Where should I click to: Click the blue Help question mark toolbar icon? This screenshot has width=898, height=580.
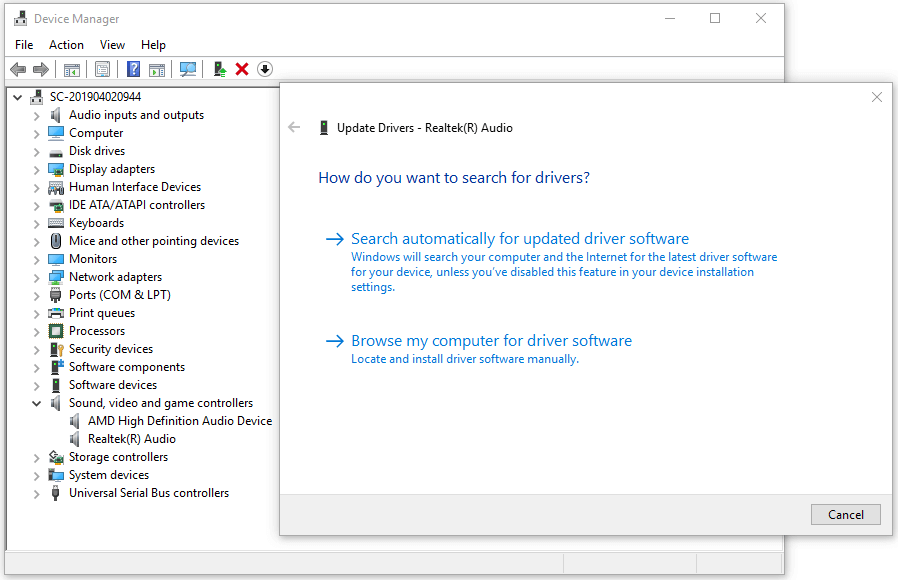(133, 69)
